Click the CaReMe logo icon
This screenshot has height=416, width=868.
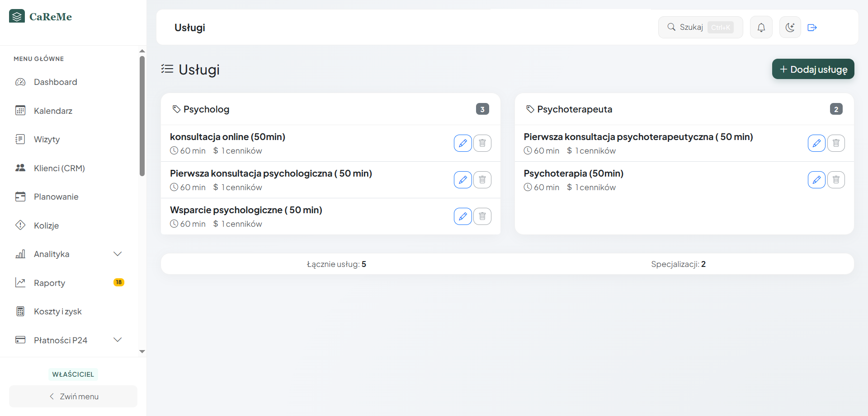17,16
